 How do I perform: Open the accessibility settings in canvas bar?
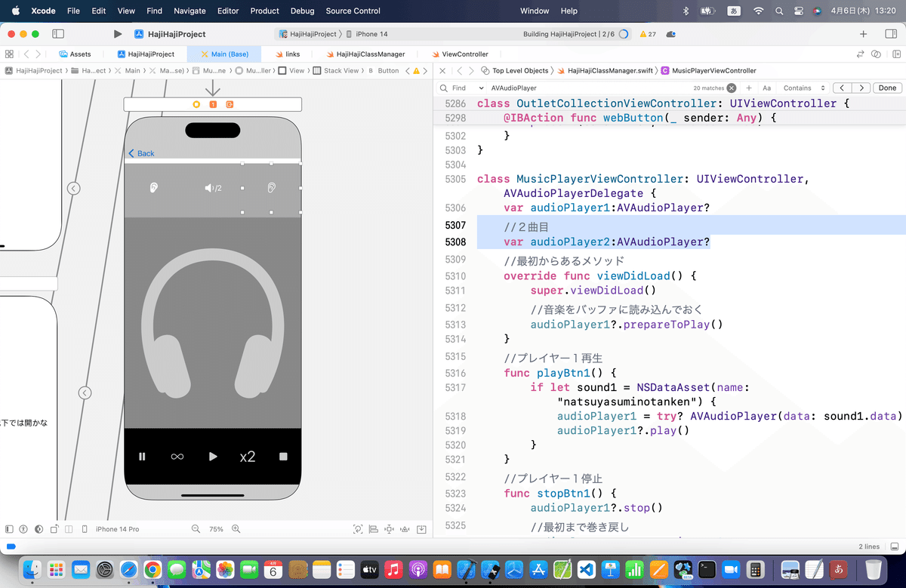coord(23,529)
